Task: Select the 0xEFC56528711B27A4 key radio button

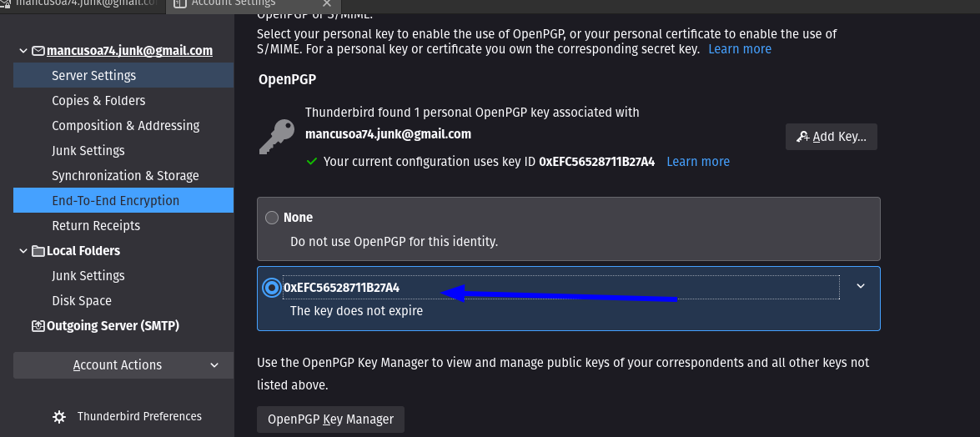Action: point(272,288)
